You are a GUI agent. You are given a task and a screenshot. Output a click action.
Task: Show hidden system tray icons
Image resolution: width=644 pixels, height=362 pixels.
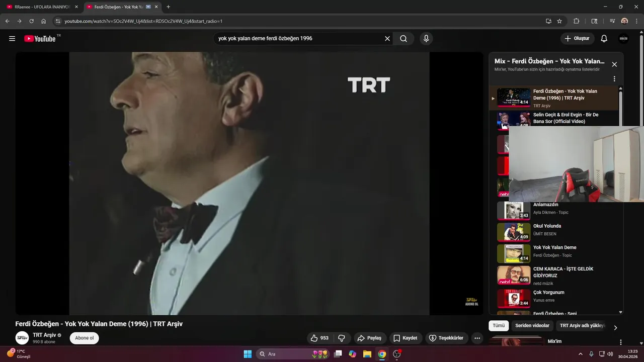point(581,354)
